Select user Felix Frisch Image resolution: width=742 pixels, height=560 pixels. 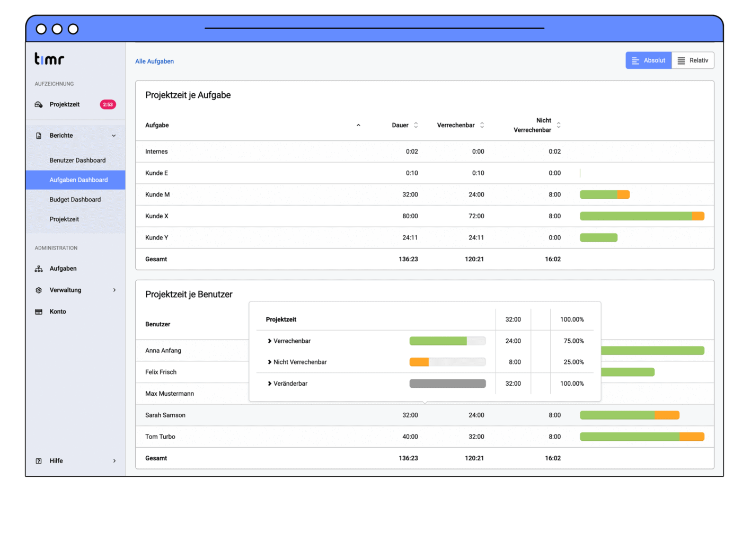tap(161, 372)
